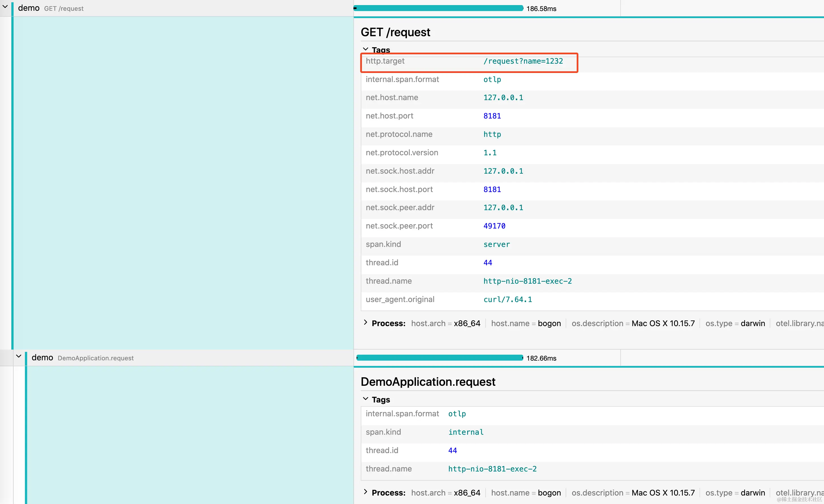824x504 pixels.
Task: Click the 182.66ms span duration bar
Action: click(439, 357)
